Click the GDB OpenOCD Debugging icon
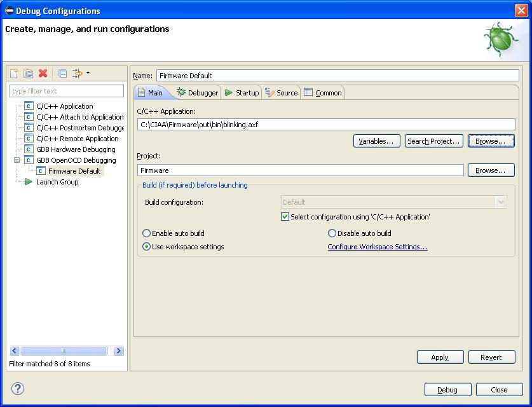 pos(29,160)
